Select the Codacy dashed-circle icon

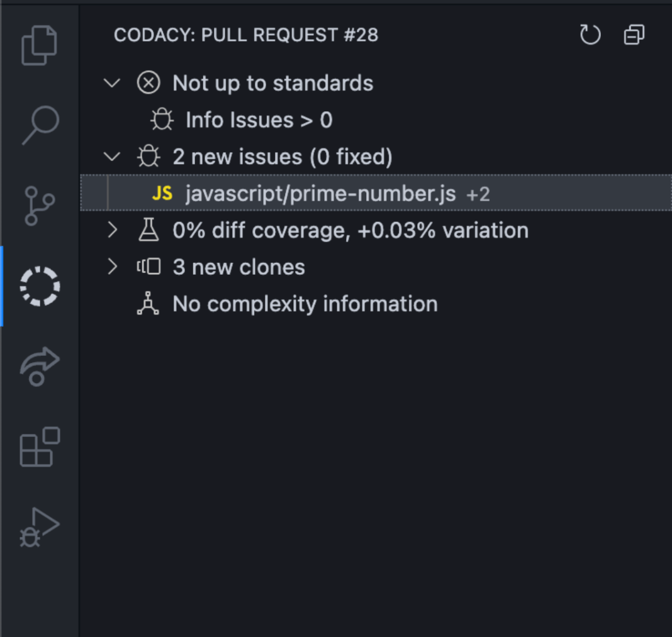40,286
